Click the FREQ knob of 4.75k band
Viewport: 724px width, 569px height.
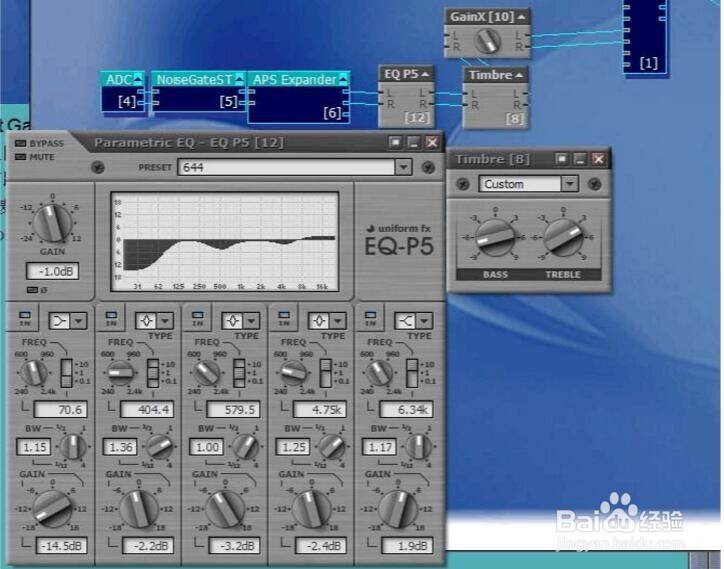click(x=293, y=372)
